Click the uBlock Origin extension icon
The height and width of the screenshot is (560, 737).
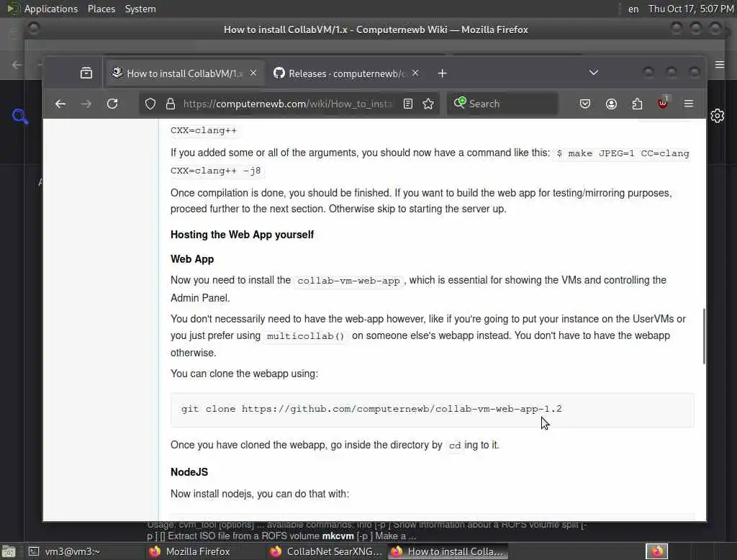[663, 103]
